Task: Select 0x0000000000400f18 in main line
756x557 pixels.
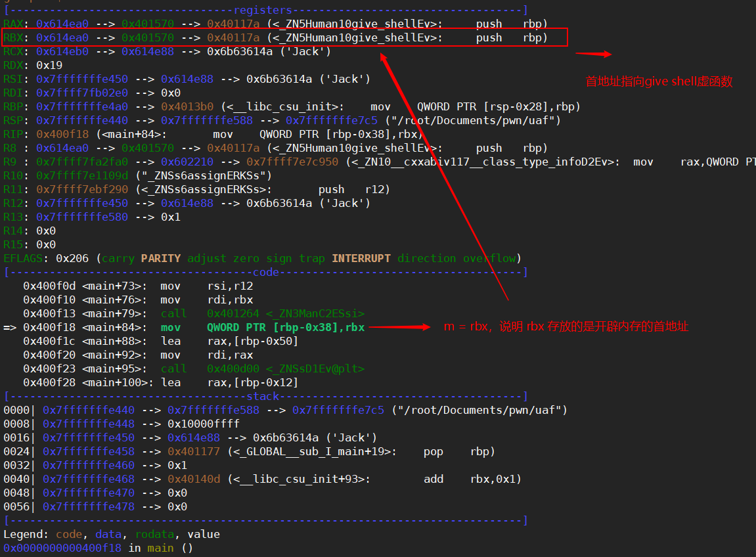Action: tap(62, 548)
